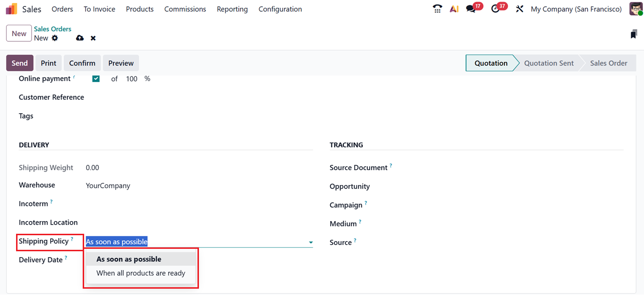Screen dimensions: 644x295
Task: Open the activities clock icon
Action: pos(496,9)
